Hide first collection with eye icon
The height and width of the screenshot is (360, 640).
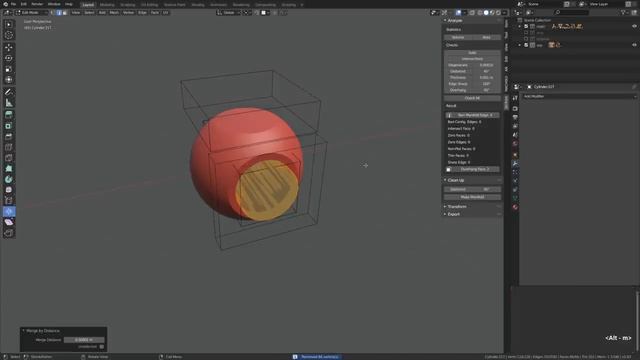click(x=634, y=27)
